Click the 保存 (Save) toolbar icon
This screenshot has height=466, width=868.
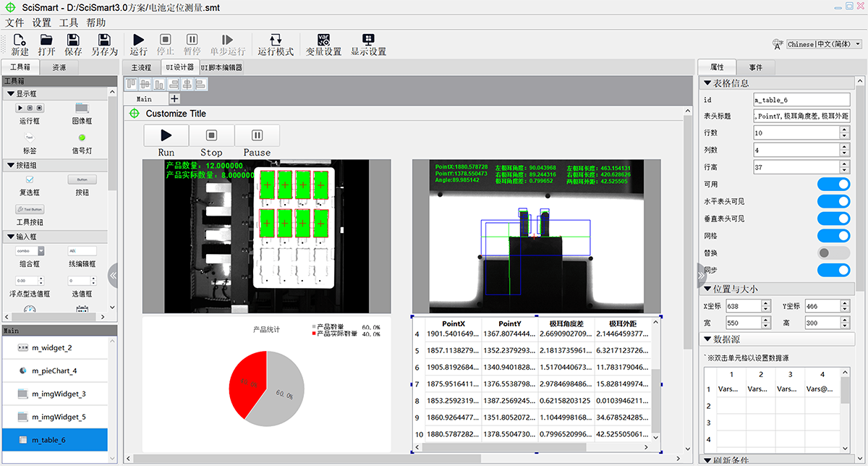[73, 40]
